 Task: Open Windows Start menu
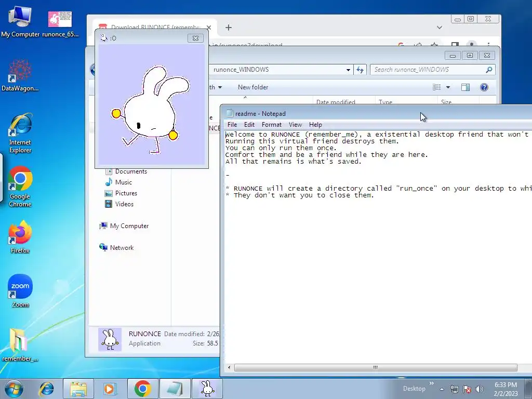[x=14, y=389]
